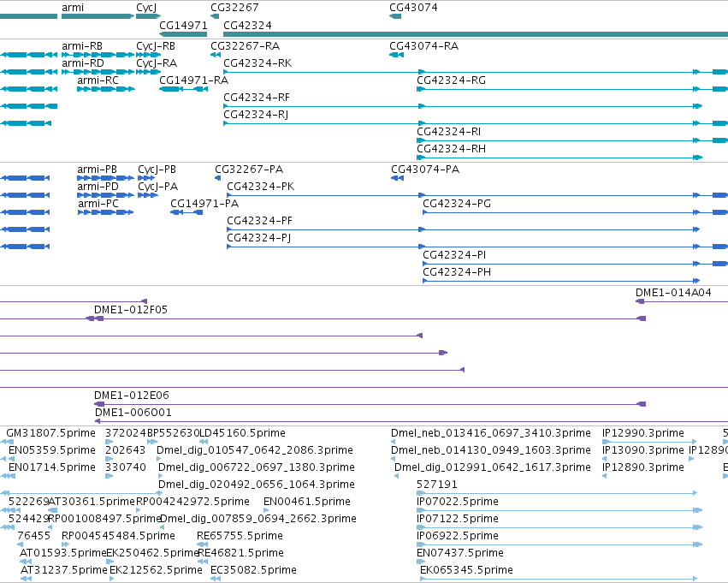
Task: Select the CG14971 gene label
Action: 183,25
